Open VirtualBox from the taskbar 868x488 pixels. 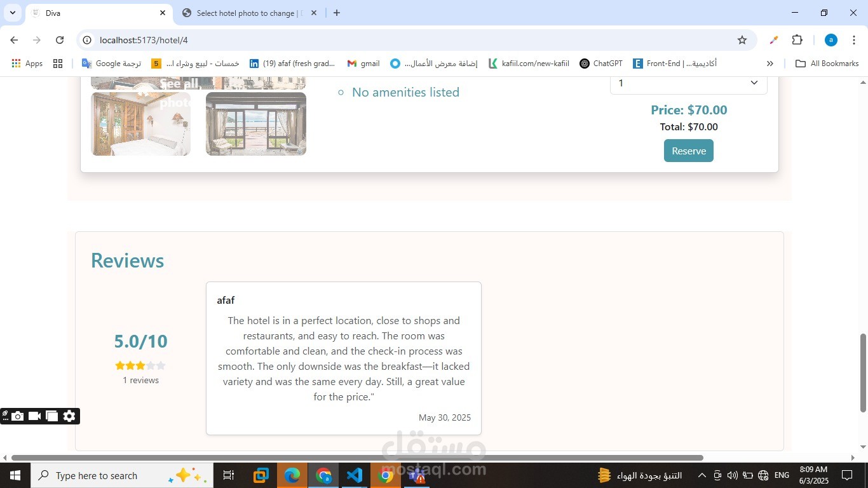(x=261, y=475)
